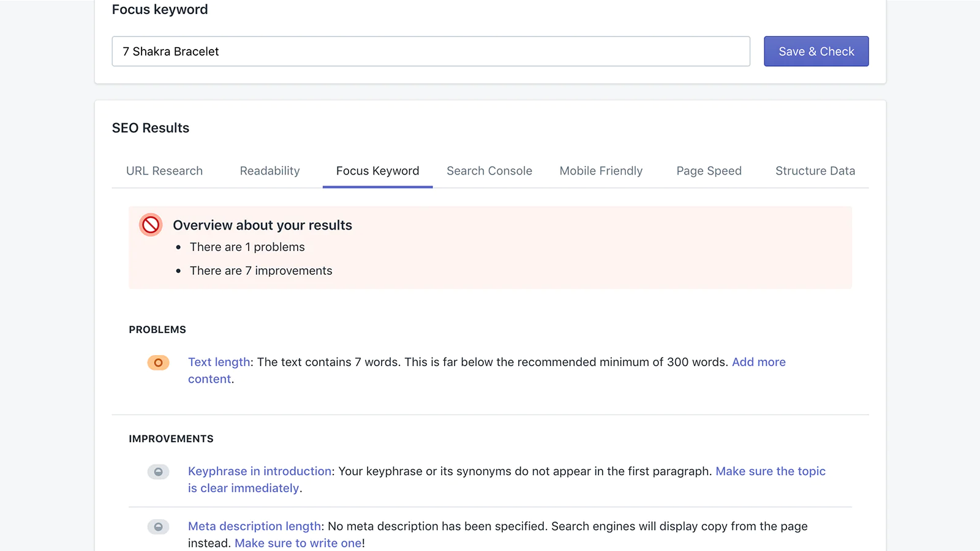Open the Text length link
The image size is (980, 551).
click(x=219, y=362)
